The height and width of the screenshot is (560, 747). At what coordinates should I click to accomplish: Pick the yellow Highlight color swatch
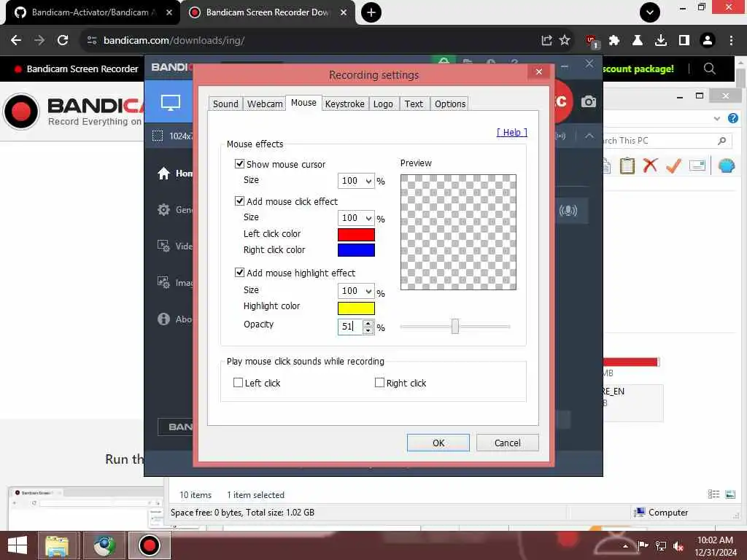coord(356,308)
